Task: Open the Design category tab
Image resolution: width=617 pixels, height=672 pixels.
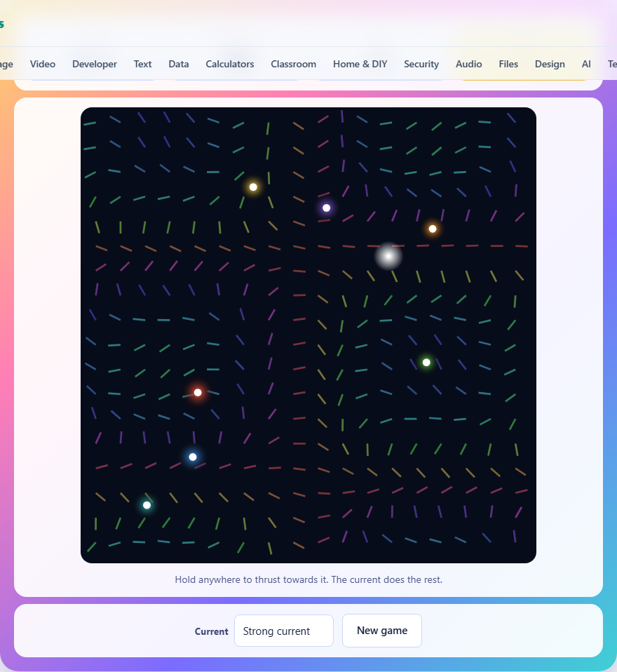Action: [550, 64]
